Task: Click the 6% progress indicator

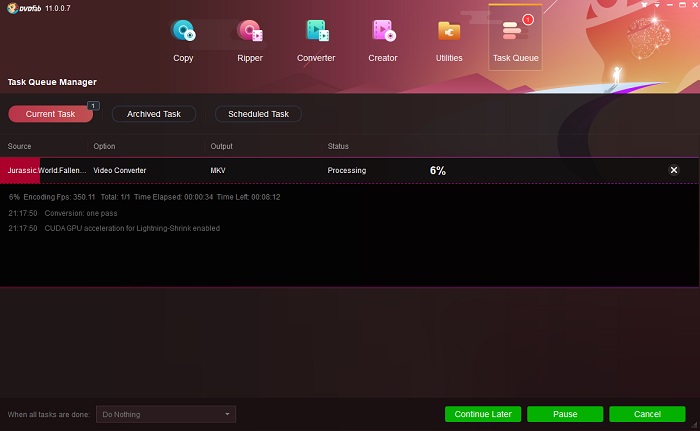Action: tap(438, 170)
